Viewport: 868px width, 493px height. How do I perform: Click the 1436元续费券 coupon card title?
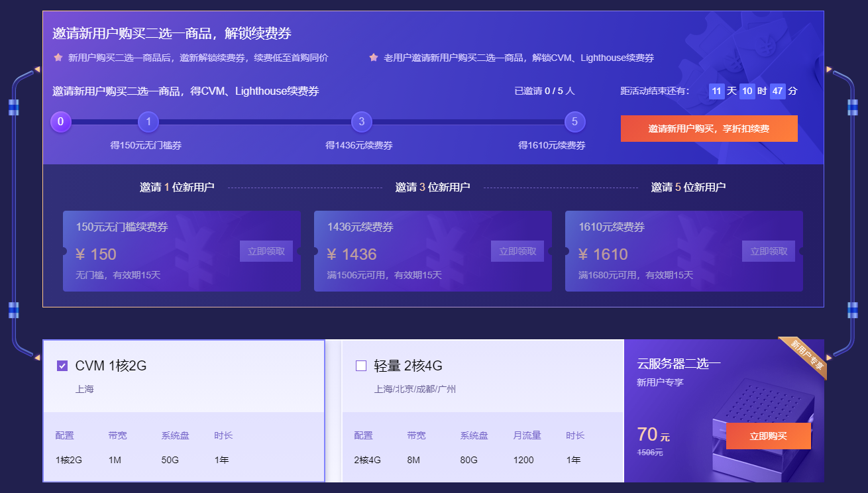pos(360,227)
